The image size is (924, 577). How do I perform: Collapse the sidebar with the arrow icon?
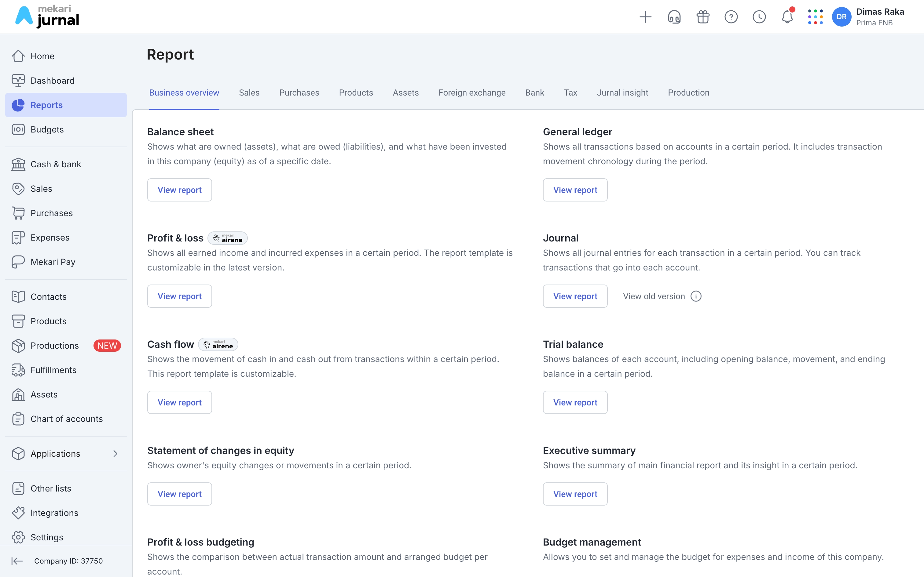17,561
